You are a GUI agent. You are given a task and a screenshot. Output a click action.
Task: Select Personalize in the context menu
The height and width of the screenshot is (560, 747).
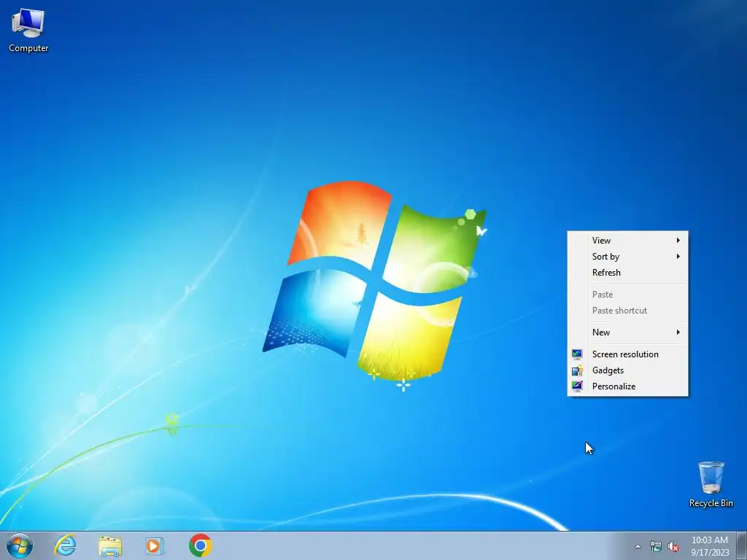(x=628, y=386)
